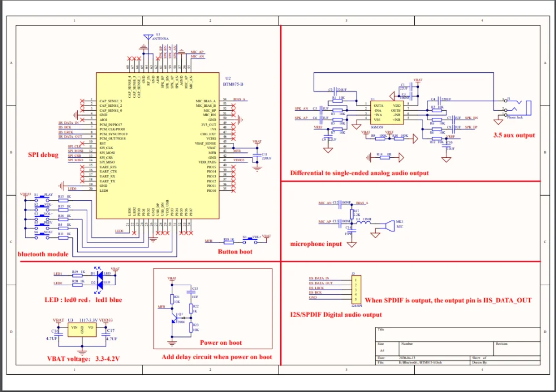Select the Q1 3904 transistor symbol
Image resolution: width=556 pixels, height=392 pixels.
coord(176,318)
